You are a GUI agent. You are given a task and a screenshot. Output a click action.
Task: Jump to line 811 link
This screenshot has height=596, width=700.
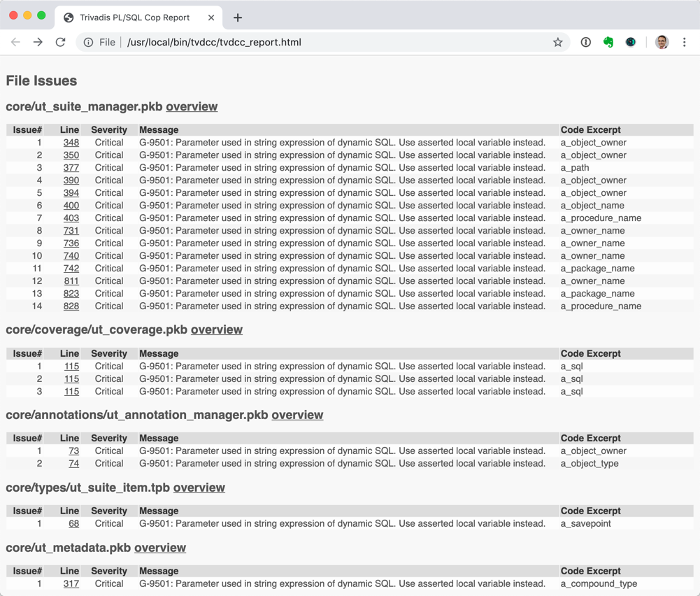click(71, 281)
